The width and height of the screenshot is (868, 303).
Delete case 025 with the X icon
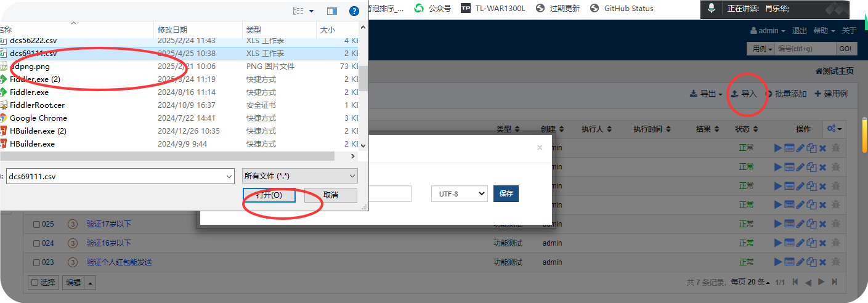(x=822, y=224)
